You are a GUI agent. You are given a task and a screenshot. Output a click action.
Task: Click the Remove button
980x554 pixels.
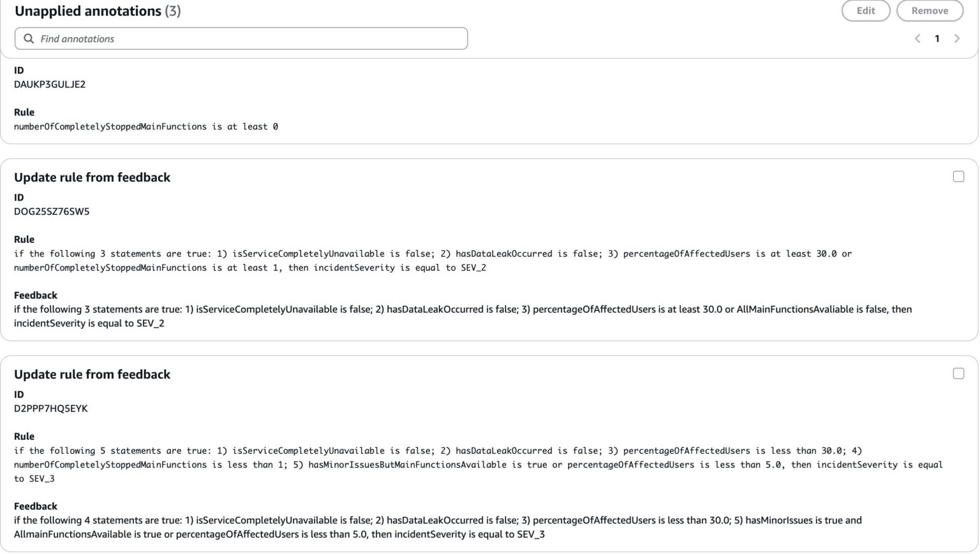(x=930, y=10)
